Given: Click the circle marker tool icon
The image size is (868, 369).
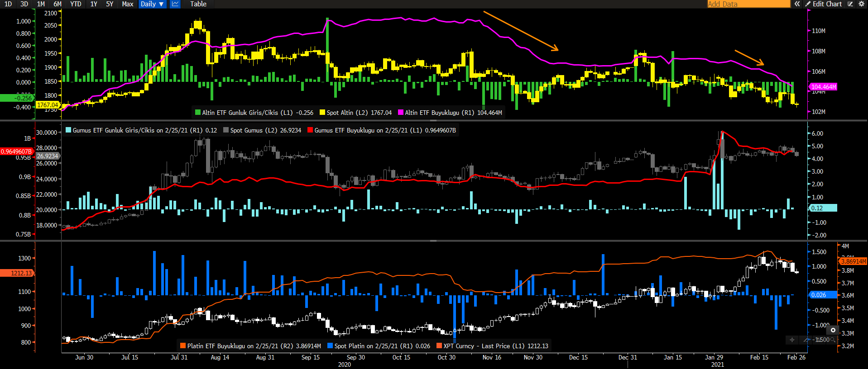Looking at the screenshot, I should [833, 330].
